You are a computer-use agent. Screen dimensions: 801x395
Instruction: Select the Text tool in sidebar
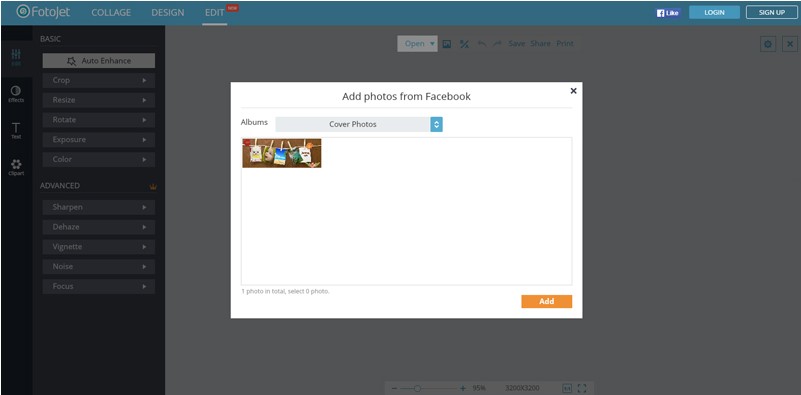16,131
